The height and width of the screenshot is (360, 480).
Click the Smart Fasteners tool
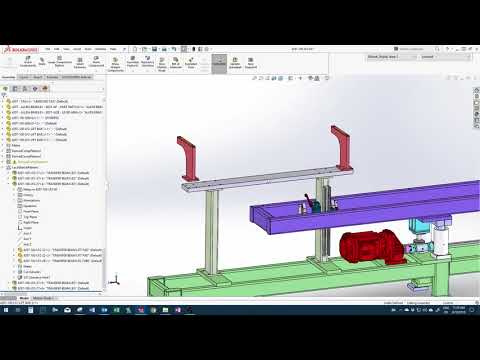point(80,63)
